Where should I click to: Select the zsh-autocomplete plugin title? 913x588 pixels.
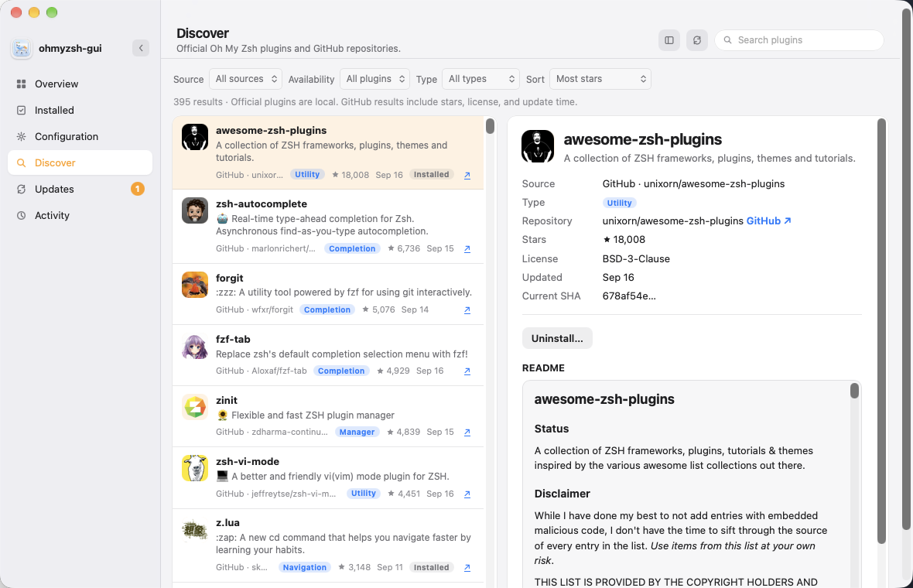[x=262, y=203]
